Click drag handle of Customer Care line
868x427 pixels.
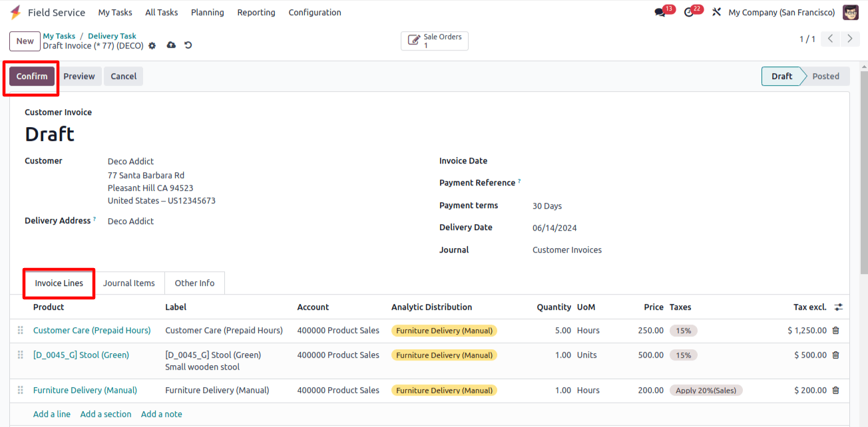coord(20,331)
